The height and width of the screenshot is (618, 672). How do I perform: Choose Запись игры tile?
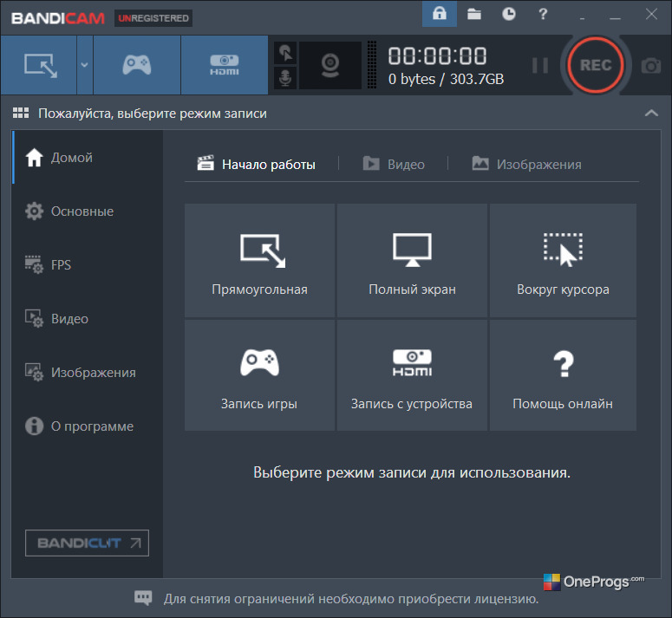click(260, 375)
